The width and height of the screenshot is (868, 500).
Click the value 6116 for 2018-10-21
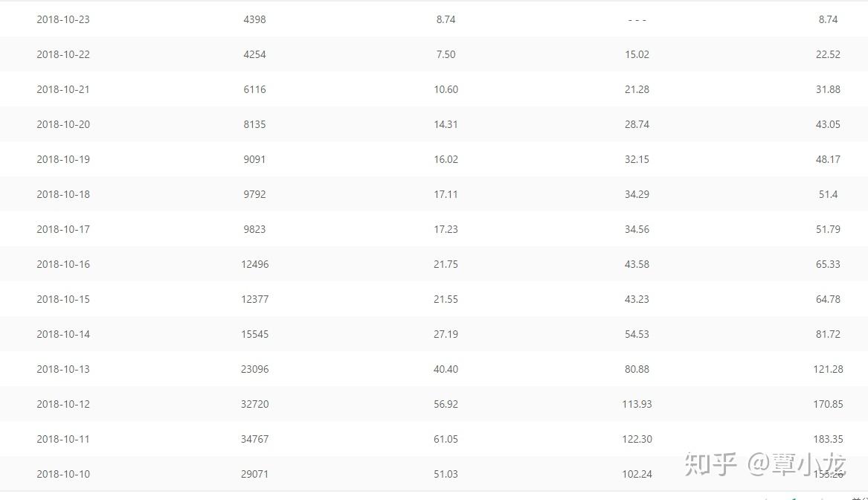(254, 89)
